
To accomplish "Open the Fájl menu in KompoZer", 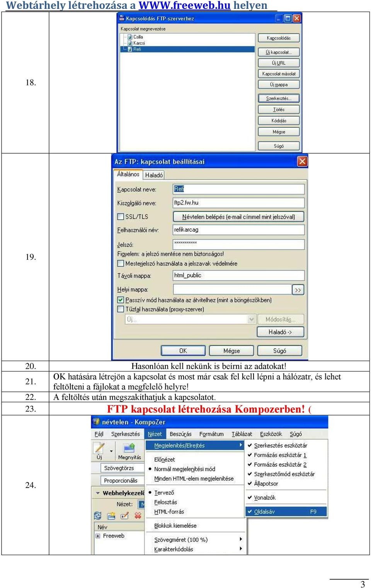I will click(99, 434).
